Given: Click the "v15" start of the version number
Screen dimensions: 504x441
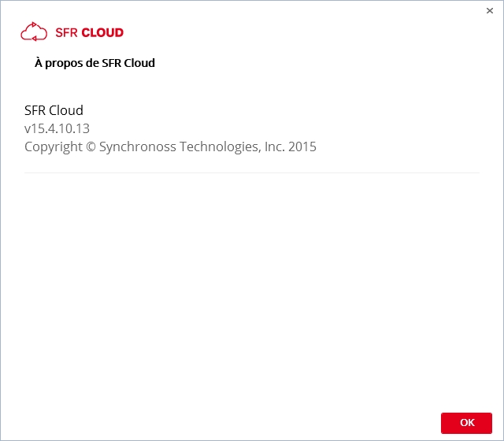Looking at the screenshot, I should [33, 128].
